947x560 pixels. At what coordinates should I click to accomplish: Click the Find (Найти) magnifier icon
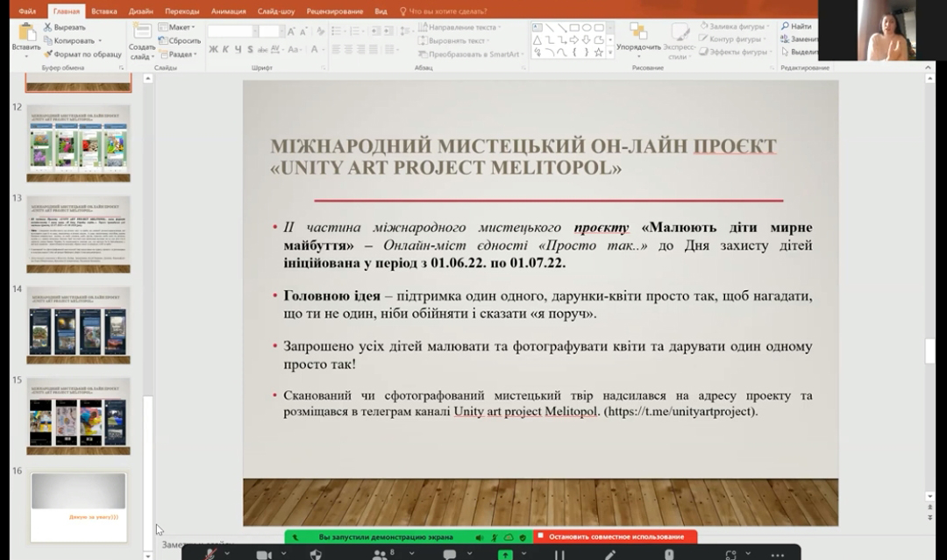[x=786, y=26]
